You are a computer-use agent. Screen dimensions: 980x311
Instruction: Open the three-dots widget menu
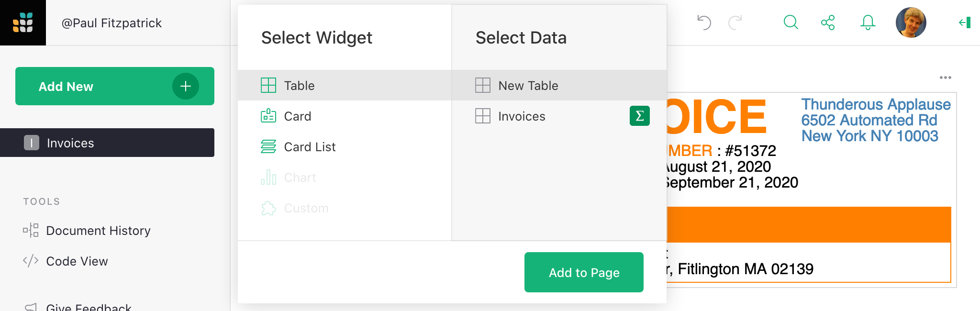[x=945, y=78]
